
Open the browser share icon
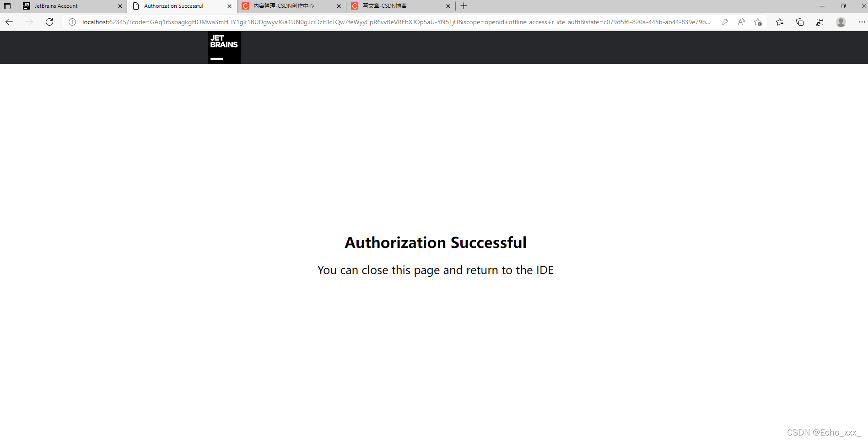[820, 22]
